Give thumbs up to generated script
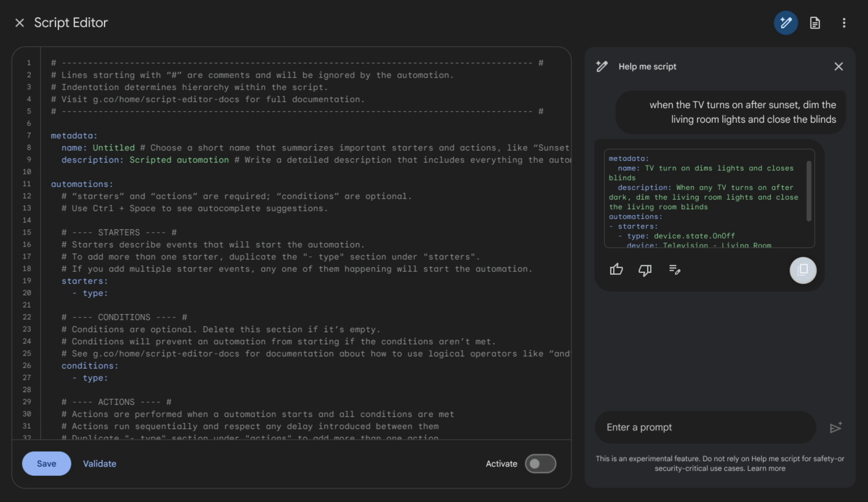This screenshot has width=868, height=502. [x=616, y=269]
